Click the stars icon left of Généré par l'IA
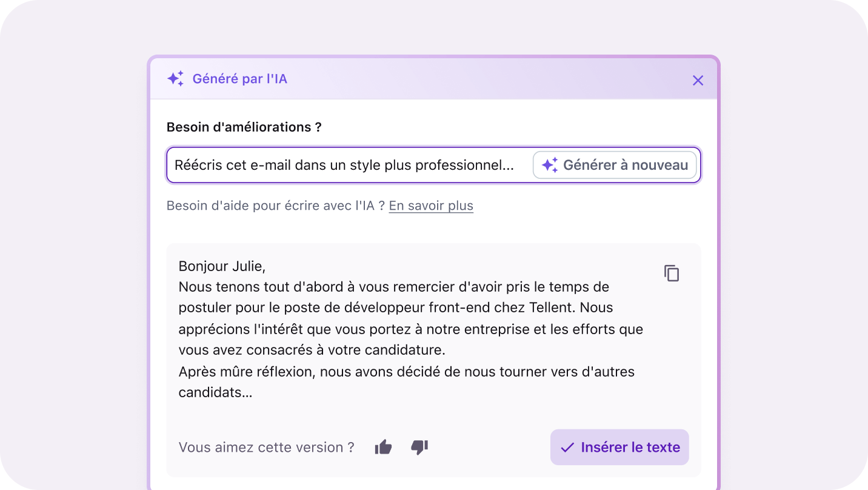 (175, 78)
